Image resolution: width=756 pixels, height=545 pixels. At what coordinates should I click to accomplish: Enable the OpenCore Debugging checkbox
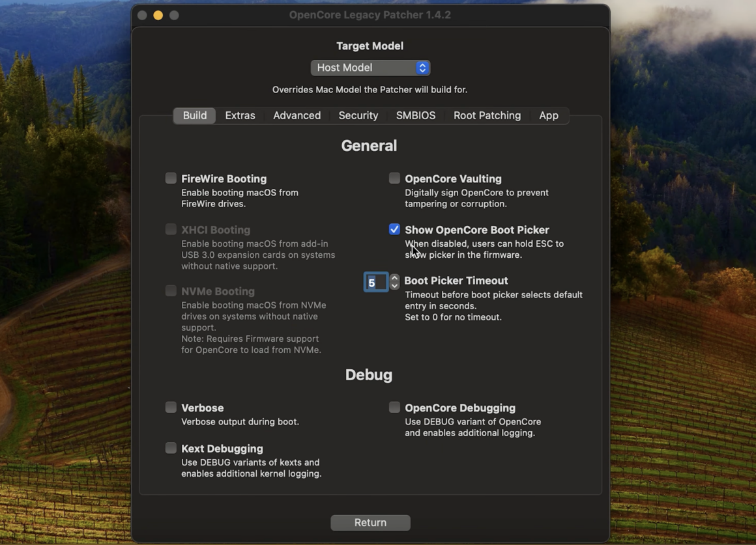pyautogui.click(x=394, y=408)
